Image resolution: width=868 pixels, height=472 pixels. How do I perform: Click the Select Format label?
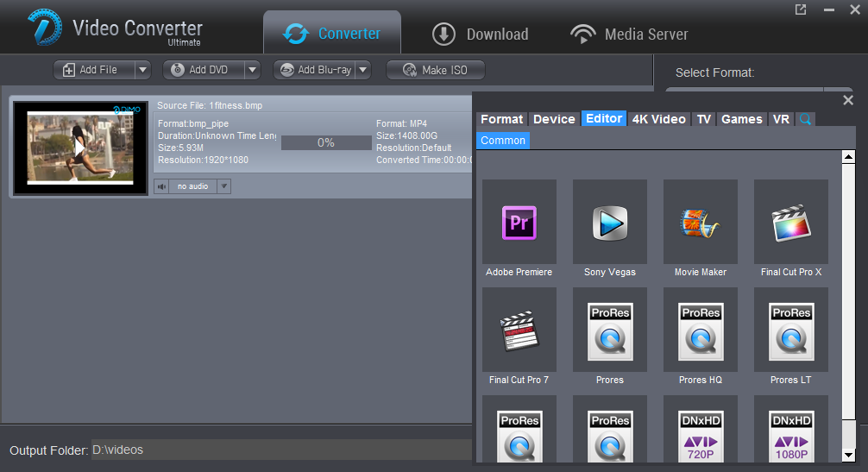[714, 72]
